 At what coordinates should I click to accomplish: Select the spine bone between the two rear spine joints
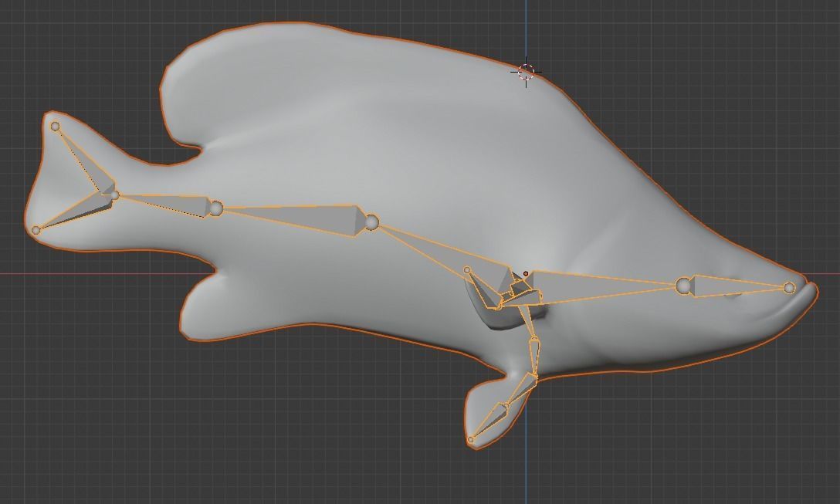(295, 217)
